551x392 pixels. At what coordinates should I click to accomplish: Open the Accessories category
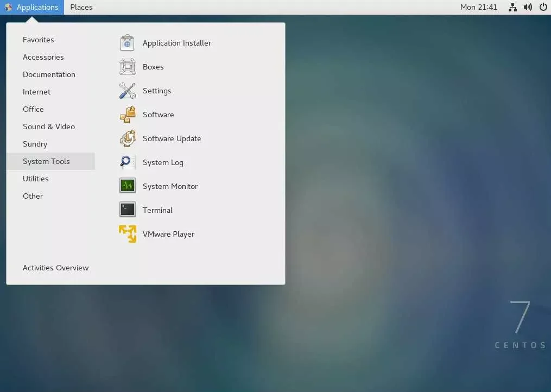tap(43, 57)
